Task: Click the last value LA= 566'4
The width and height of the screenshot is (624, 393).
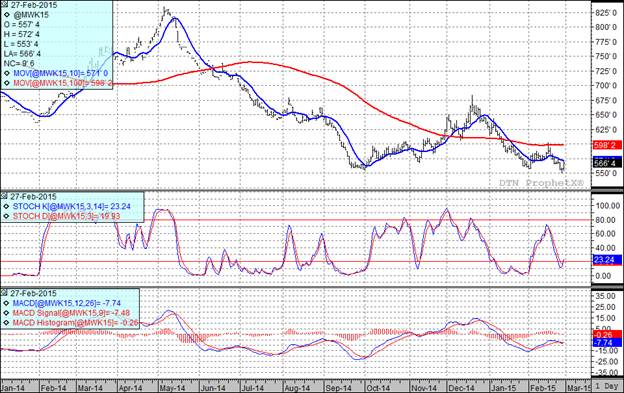Action: pyautogui.click(x=22, y=54)
